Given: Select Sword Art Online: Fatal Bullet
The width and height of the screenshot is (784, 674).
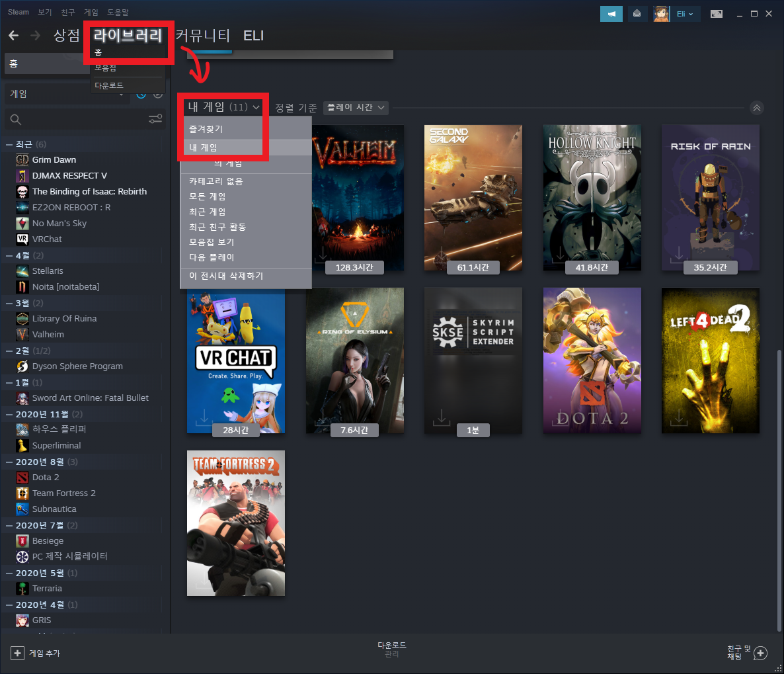Looking at the screenshot, I should (91, 398).
